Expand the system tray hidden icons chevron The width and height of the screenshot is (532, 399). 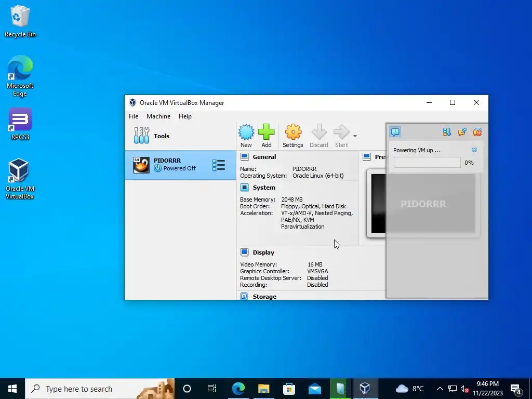tap(440, 389)
